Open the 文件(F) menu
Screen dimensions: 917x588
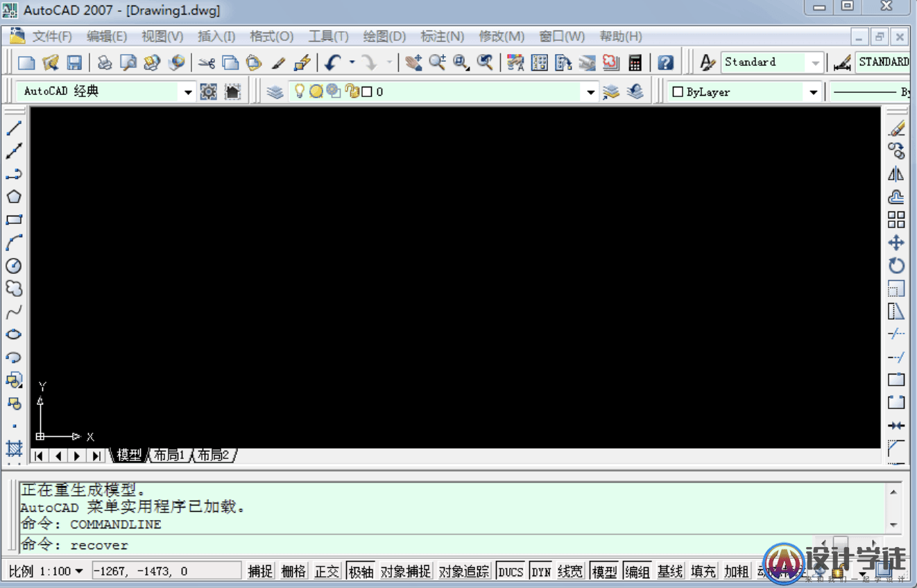[x=52, y=36]
